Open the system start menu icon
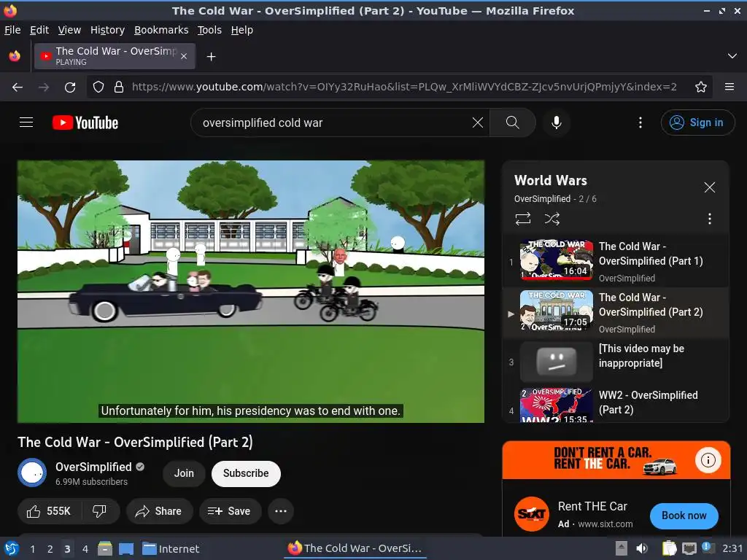This screenshot has width=747, height=560. 12,548
